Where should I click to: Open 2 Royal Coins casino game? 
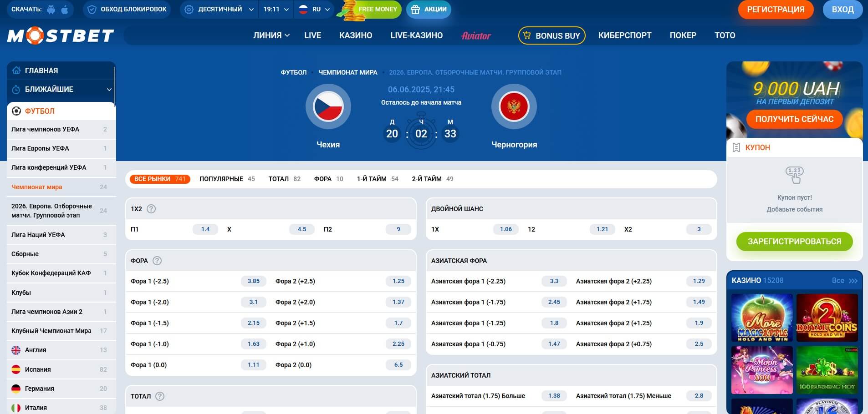(x=827, y=318)
